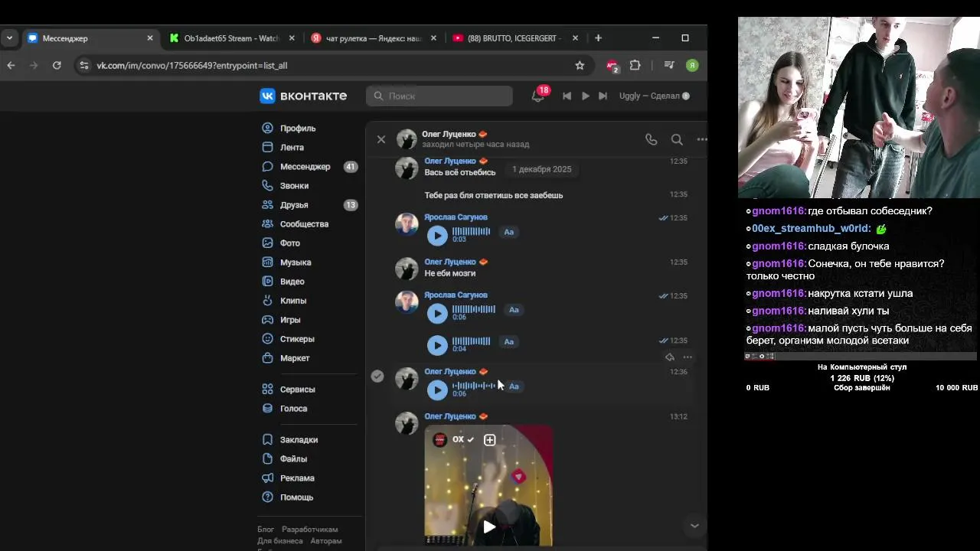The height and width of the screenshot is (551, 980).
Task: Click the Клипы sidebar icon
Action: pyautogui.click(x=267, y=301)
